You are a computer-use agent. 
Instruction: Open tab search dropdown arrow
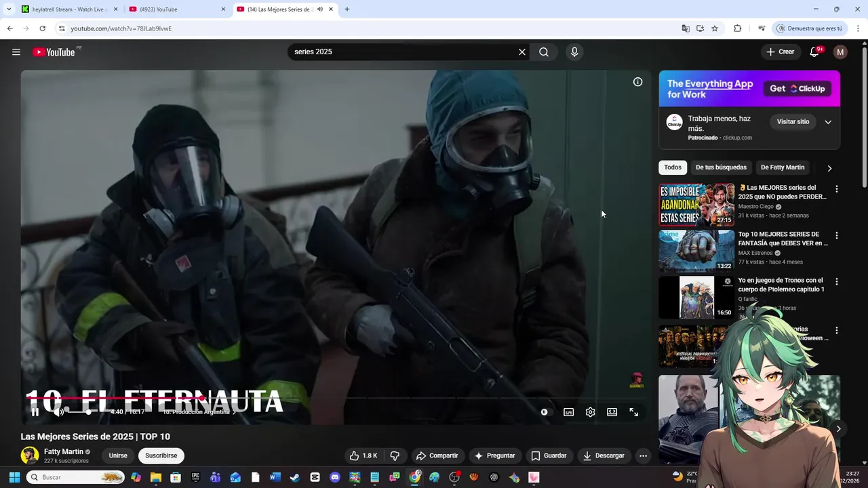(8, 9)
